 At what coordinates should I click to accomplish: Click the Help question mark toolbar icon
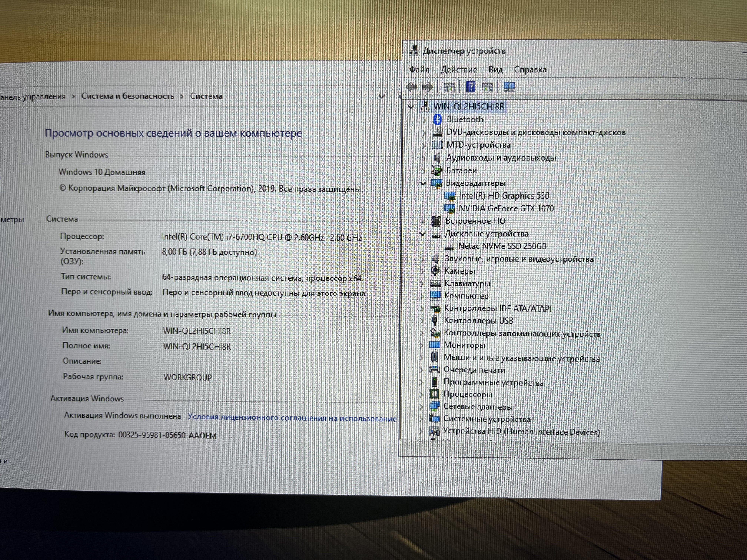[x=470, y=87]
